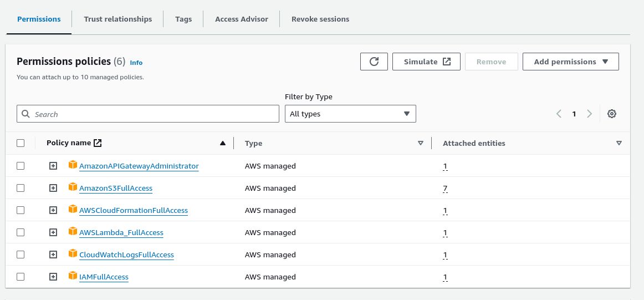The height and width of the screenshot is (300, 644).
Task: Sort by Policy name ascending arrow
Action: click(223, 143)
